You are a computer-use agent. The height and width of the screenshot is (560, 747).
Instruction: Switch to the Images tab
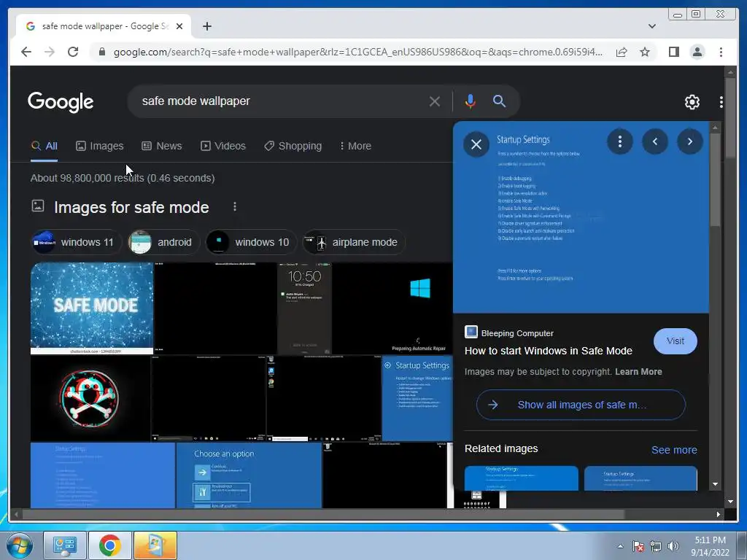[99, 146]
